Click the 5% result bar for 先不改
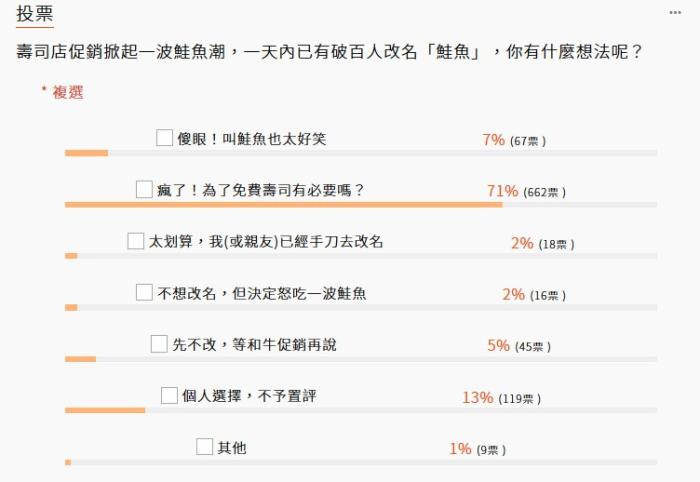 click(80, 358)
